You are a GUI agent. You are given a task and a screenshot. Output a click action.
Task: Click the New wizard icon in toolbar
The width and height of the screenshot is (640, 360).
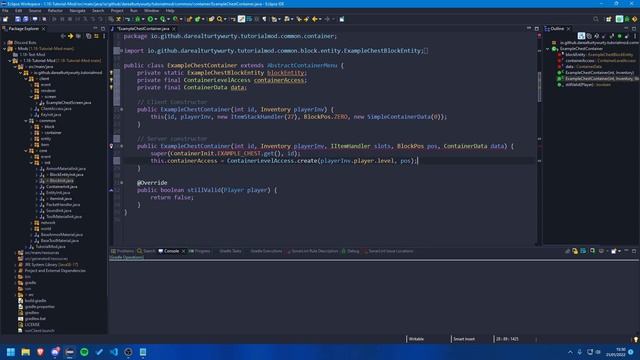click(5, 19)
